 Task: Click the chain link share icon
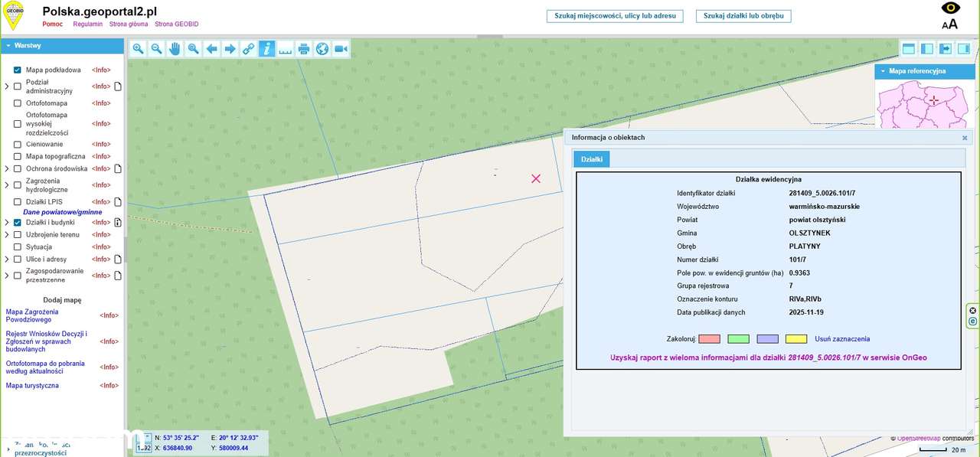(248, 49)
